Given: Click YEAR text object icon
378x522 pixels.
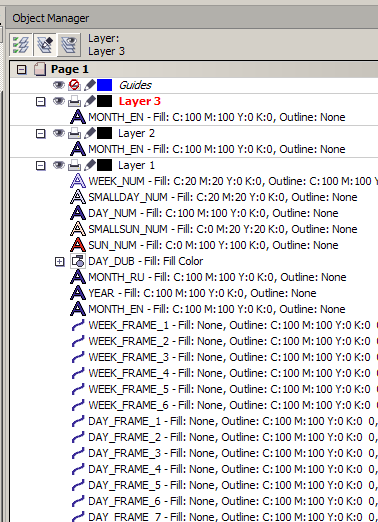Looking at the screenshot, I should point(78,293).
